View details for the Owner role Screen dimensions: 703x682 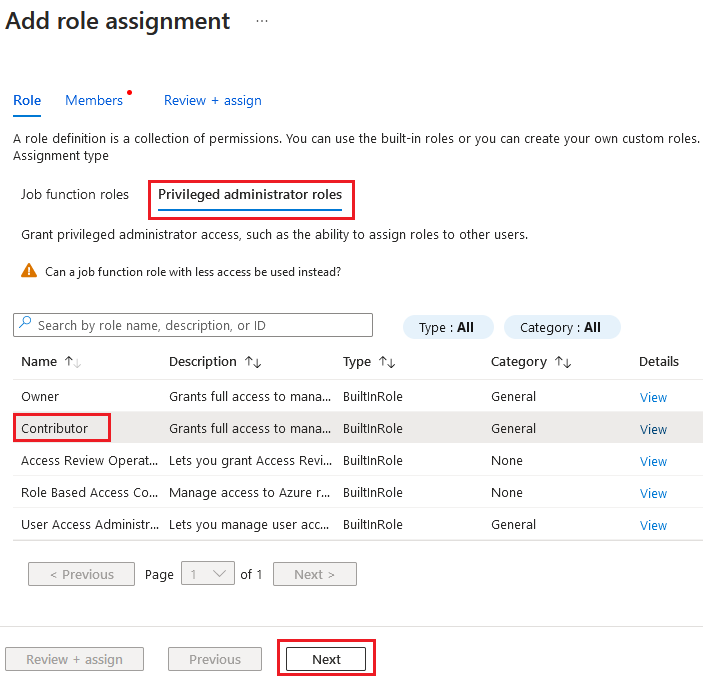point(653,397)
